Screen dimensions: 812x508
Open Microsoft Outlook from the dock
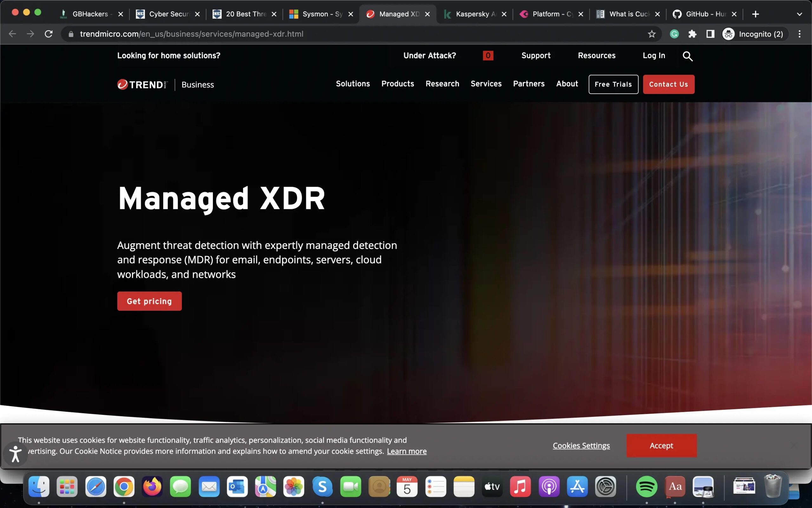237,486
